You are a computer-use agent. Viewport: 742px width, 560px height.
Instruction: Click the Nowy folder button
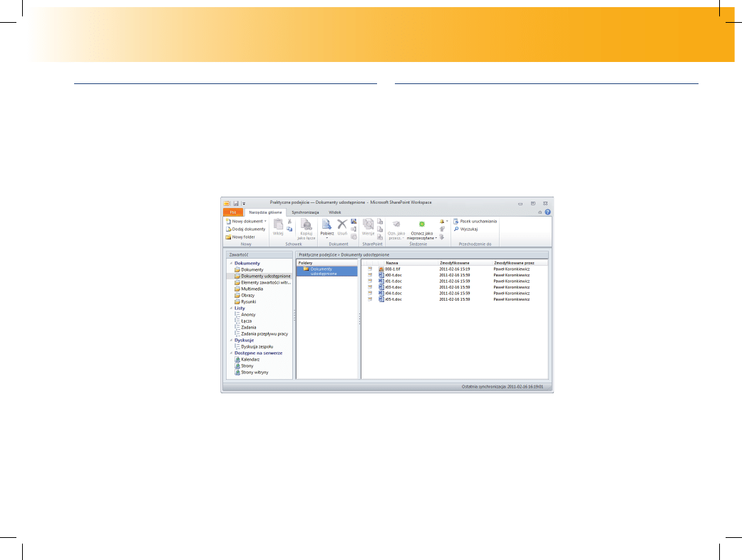(x=243, y=237)
